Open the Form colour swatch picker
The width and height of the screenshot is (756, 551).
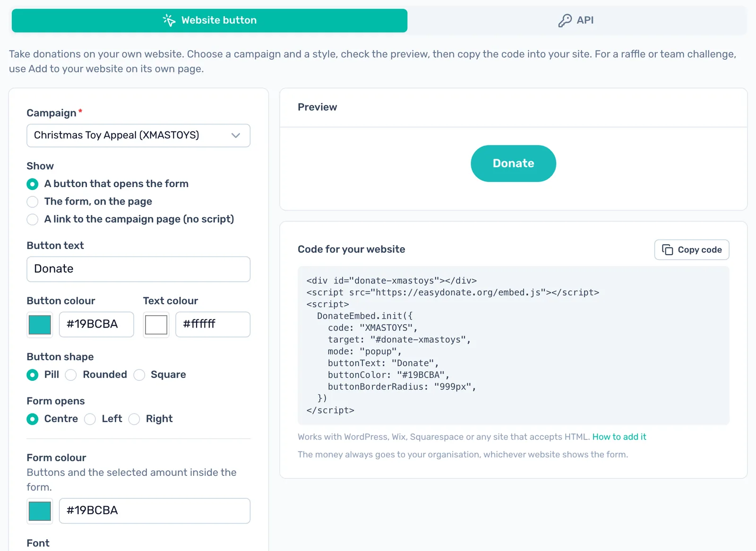(x=40, y=511)
